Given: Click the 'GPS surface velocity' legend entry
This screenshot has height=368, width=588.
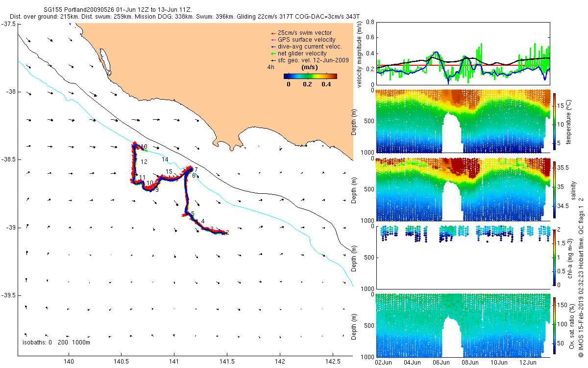Looking at the screenshot, I should pyautogui.click(x=303, y=40).
